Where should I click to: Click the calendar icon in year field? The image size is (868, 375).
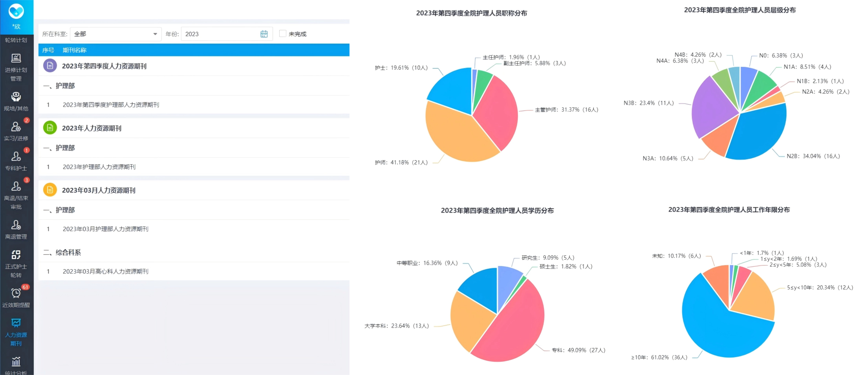click(264, 34)
